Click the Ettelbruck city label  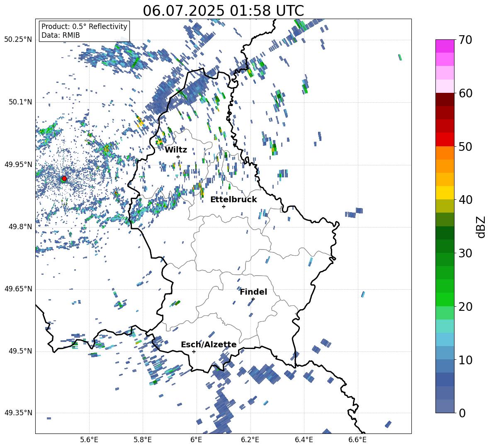pos(233,200)
